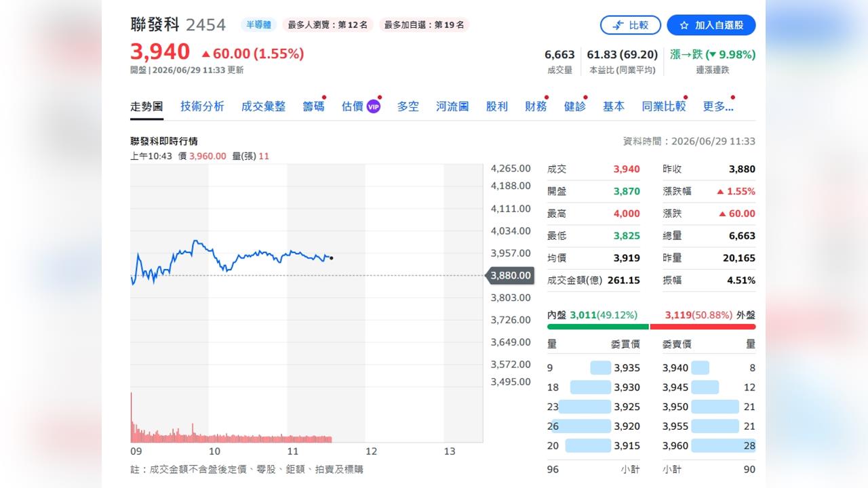Click the stock name 聯發科 heading

[x=155, y=24]
